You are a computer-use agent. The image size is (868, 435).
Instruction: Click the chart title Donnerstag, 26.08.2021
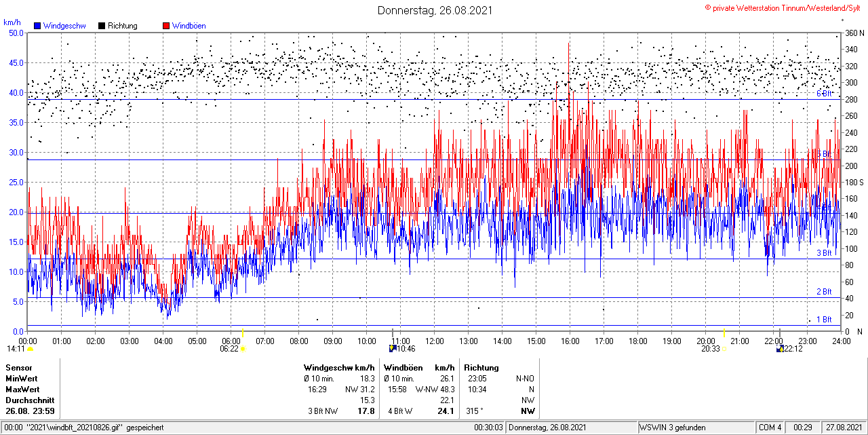point(435,10)
